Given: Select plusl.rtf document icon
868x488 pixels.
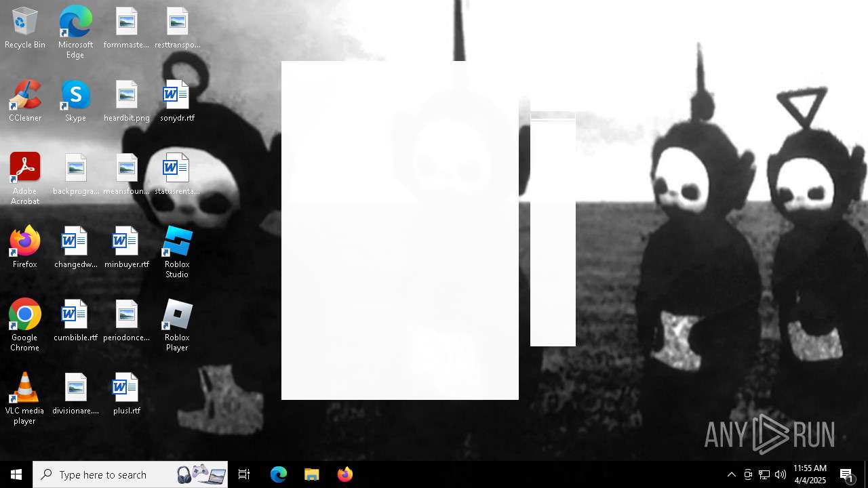Looking at the screenshot, I should point(126,394).
